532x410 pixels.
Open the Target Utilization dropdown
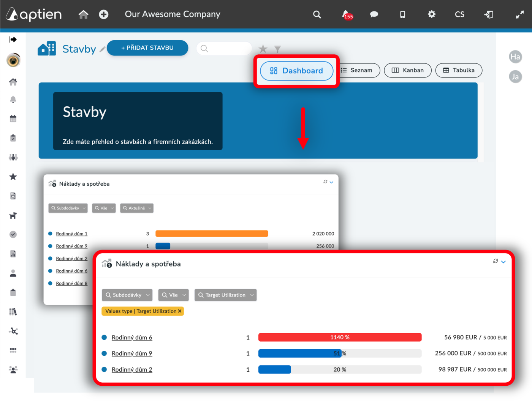[226, 295]
